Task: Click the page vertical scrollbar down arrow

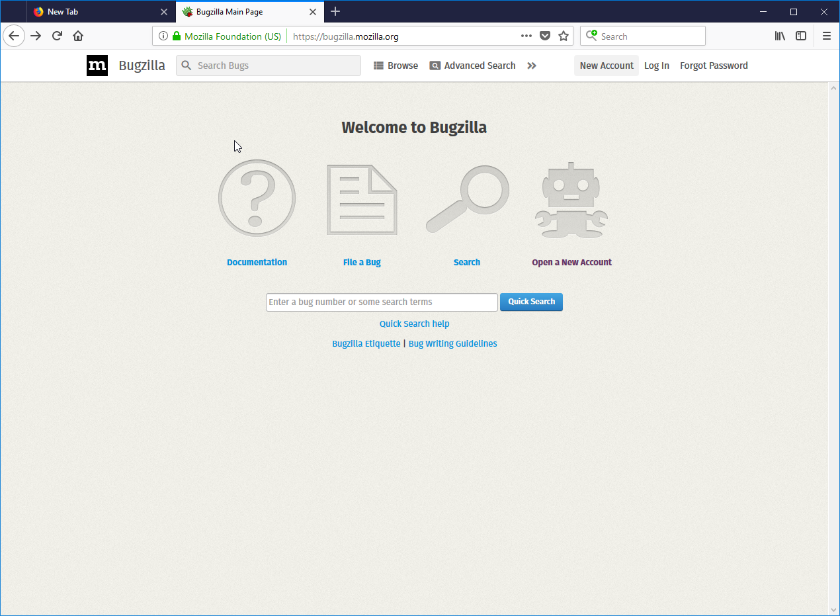Action: click(833, 609)
